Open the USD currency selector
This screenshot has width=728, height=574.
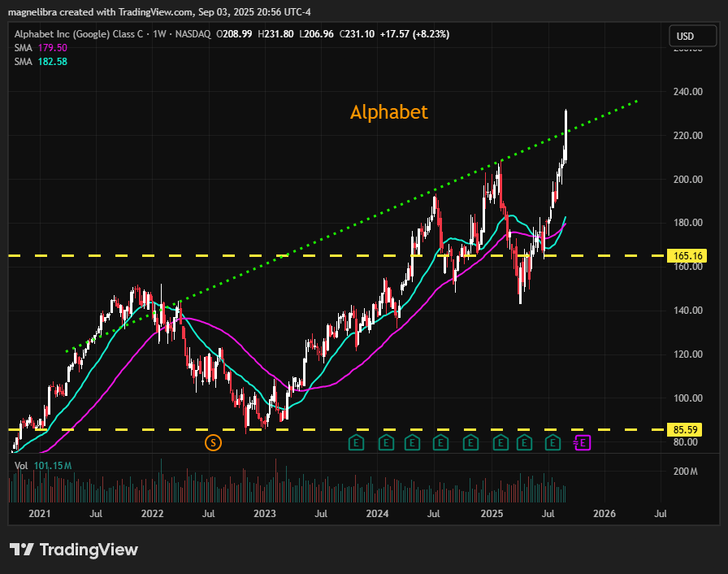(x=693, y=37)
